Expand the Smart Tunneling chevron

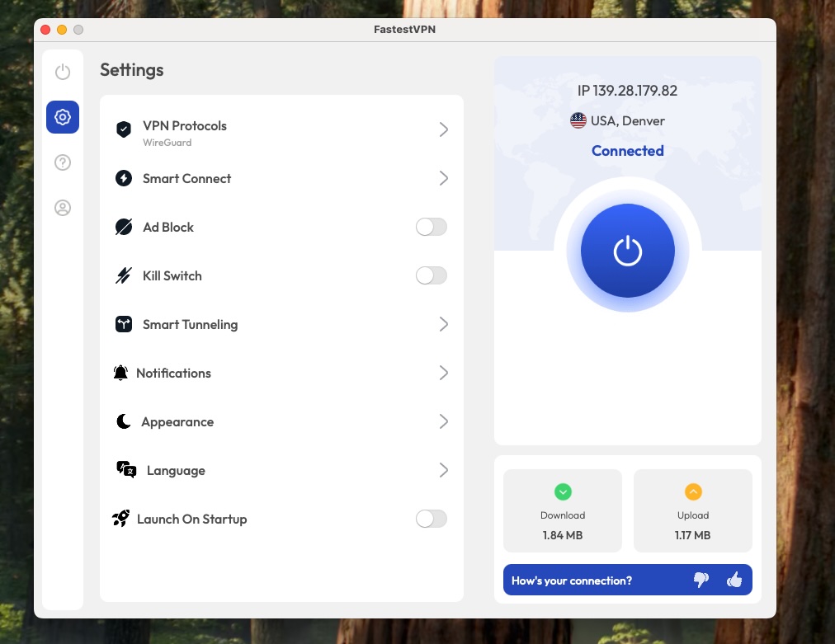tap(444, 324)
